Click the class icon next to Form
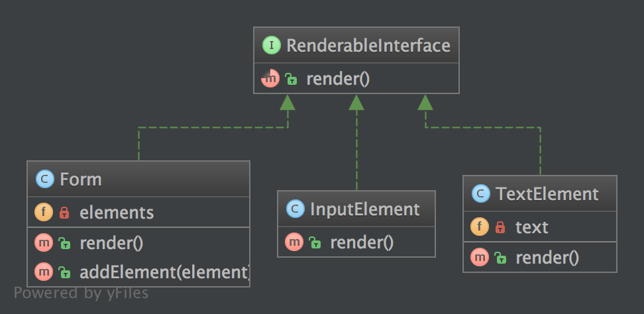Viewport: 644px width, 314px height. [x=45, y=180]
